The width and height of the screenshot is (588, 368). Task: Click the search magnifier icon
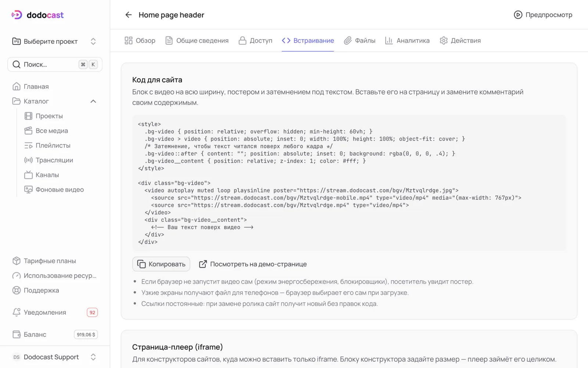(x=17, y=64)
